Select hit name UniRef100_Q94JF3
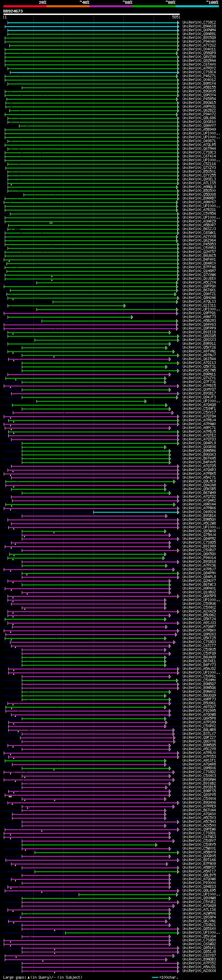 tap(199, 397)
